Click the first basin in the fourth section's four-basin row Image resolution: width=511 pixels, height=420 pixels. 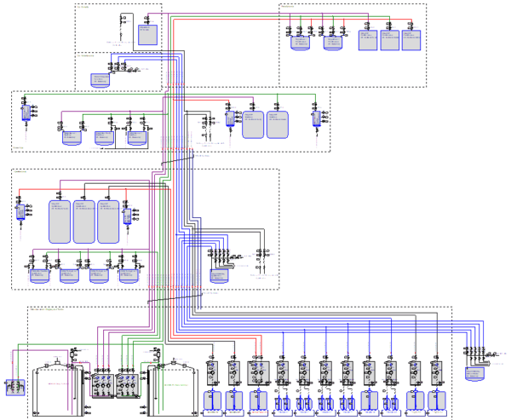[x=39, y=276]
